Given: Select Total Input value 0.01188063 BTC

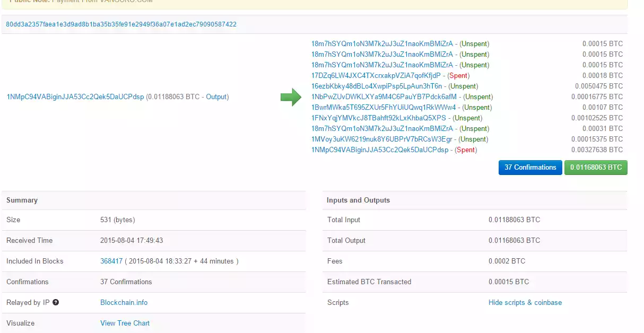Looking at the screenshot, I should 514,220.
